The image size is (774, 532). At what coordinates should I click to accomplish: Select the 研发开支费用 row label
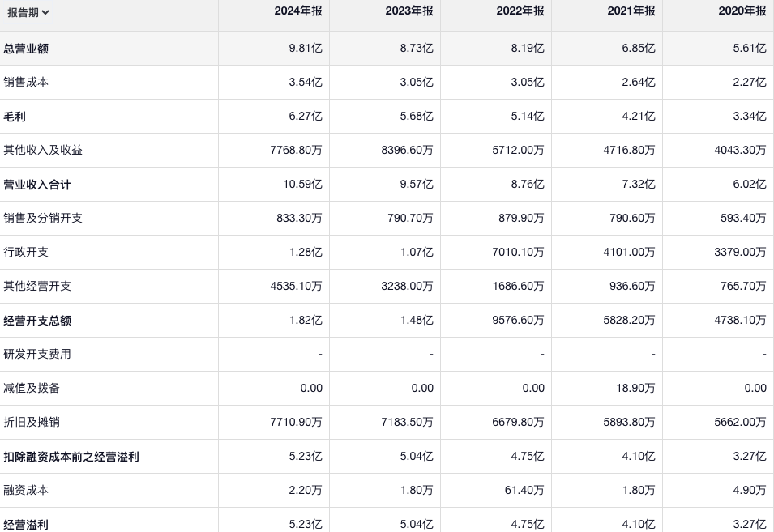coord(37,355)
